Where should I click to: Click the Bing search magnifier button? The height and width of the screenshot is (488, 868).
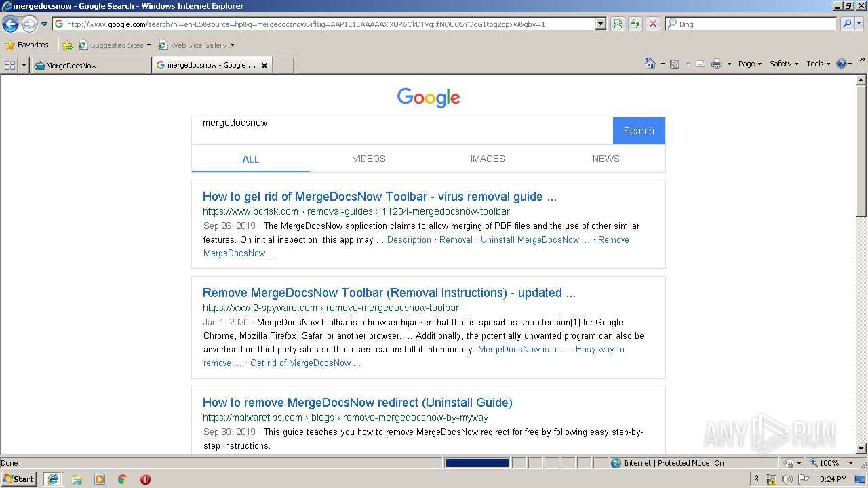pyautogui.click(x=847, y=24)
